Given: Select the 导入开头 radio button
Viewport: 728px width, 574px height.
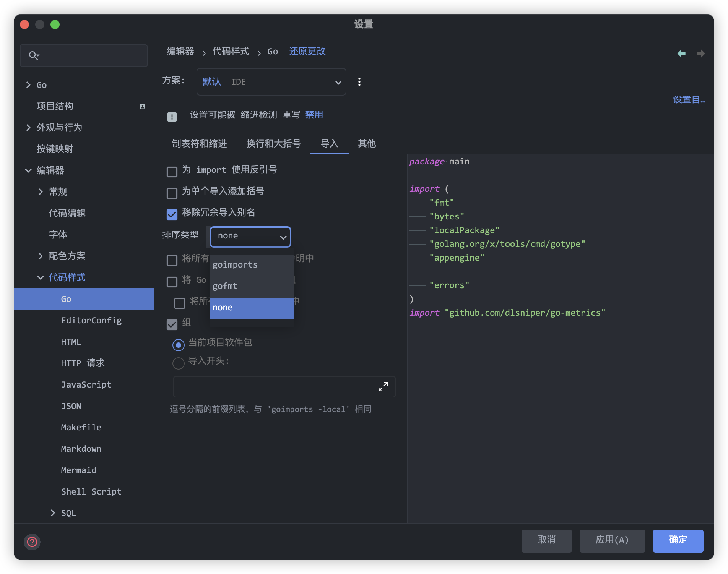Looking at the screenshot, I should (178, 363).
